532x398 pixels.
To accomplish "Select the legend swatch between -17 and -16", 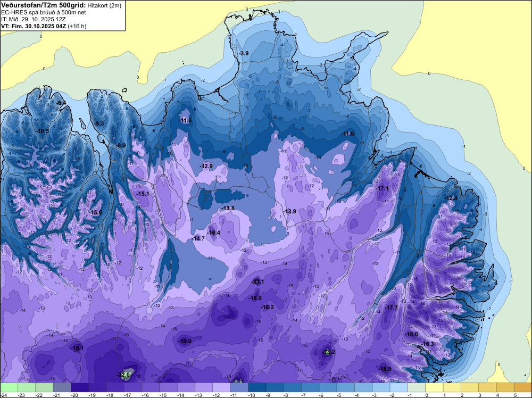I will pyautogui.click(x=133, y=387).
